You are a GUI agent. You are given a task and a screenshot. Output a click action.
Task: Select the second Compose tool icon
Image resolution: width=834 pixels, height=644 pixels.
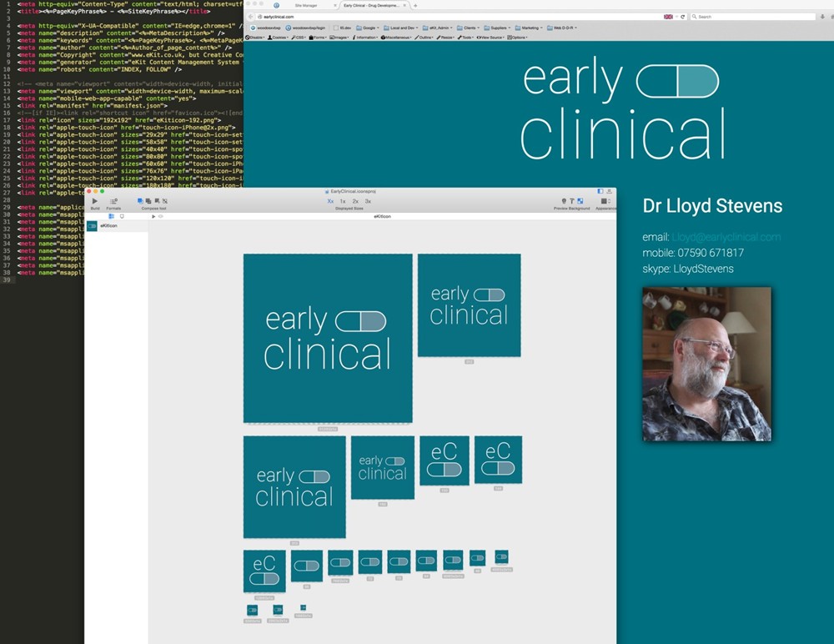[148, 201]
